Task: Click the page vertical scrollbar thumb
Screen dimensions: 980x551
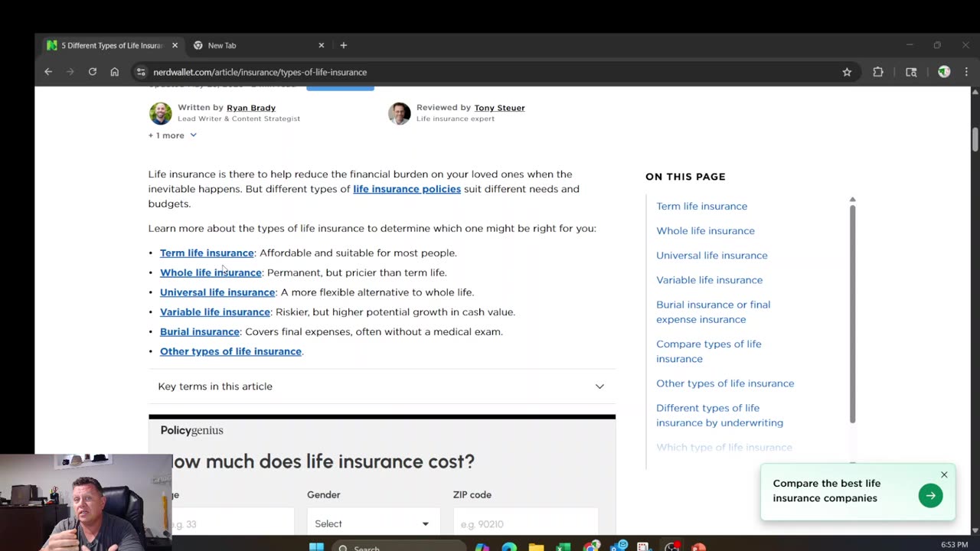Action: [975, 139]
